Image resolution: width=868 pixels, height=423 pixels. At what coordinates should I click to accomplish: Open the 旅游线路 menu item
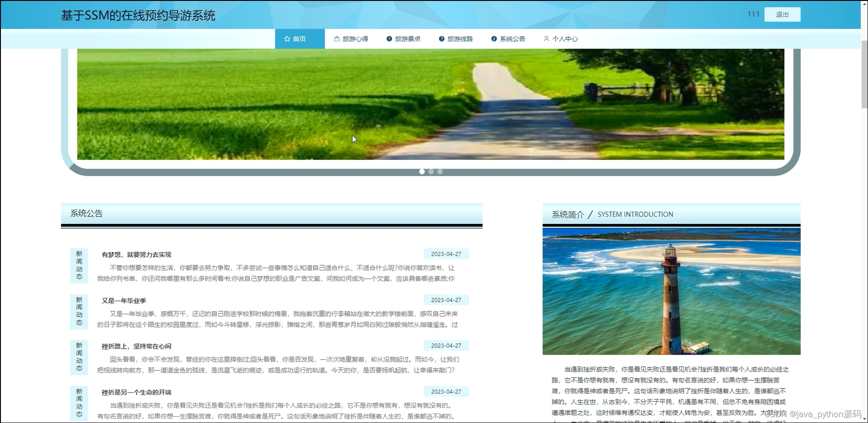click(456, 39)
